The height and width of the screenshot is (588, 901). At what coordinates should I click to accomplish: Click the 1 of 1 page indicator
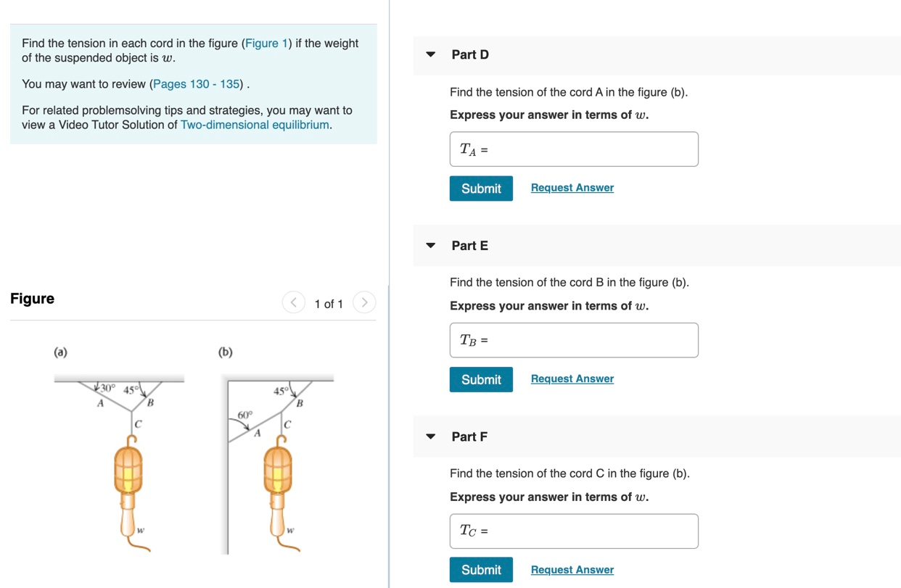329,304
